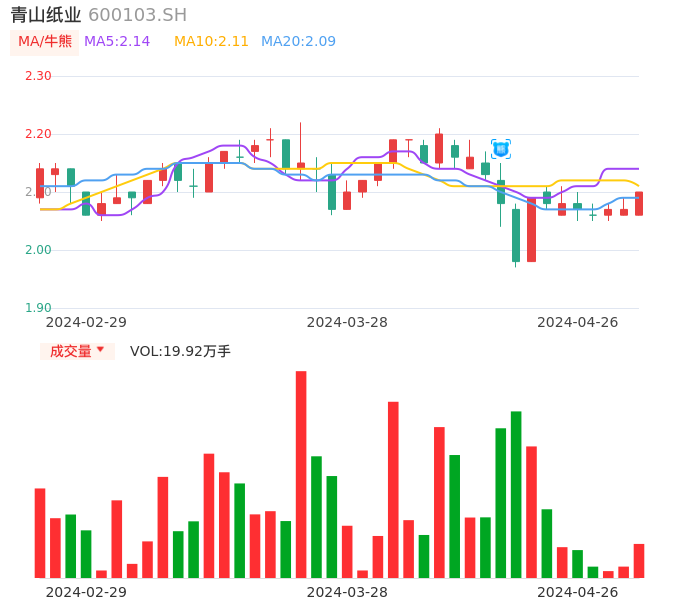The image size is (686, 606).
Task: Click the stock name 青山纸业
Action: [x=46, y=15]
